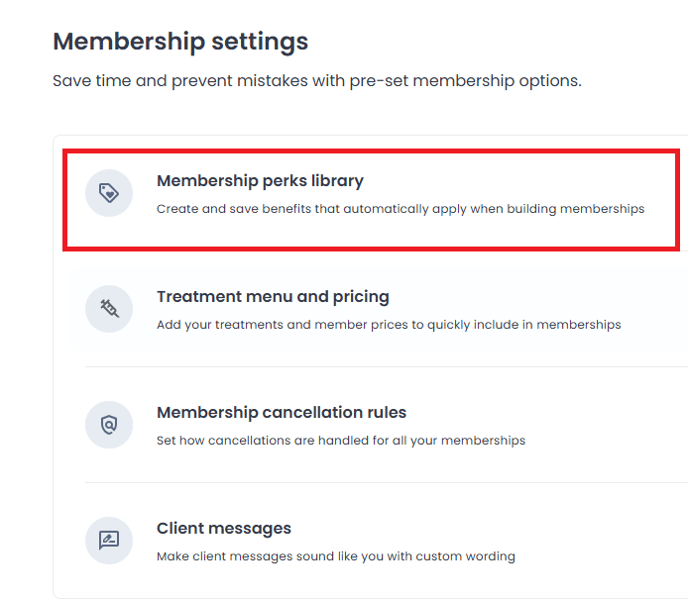
Task: Click the shield cancellation rules icon
Action: pyautogui.click(x=109, y=425)
